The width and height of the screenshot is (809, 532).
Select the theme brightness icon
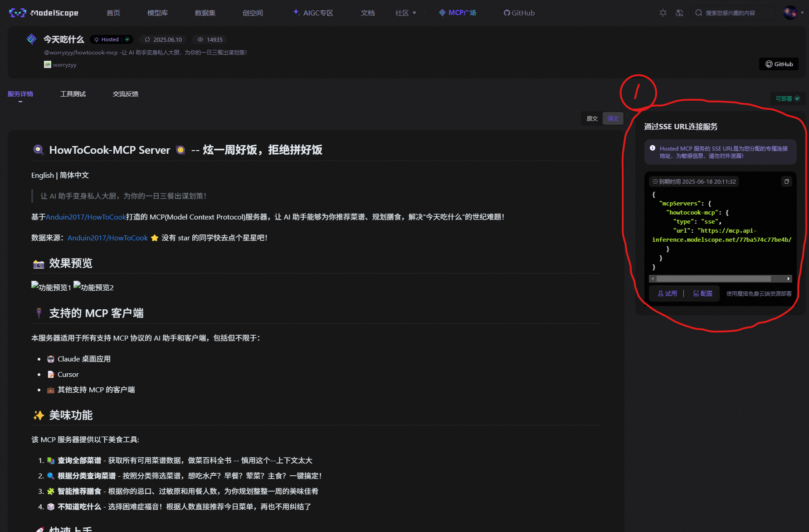[x=663, y=13]
